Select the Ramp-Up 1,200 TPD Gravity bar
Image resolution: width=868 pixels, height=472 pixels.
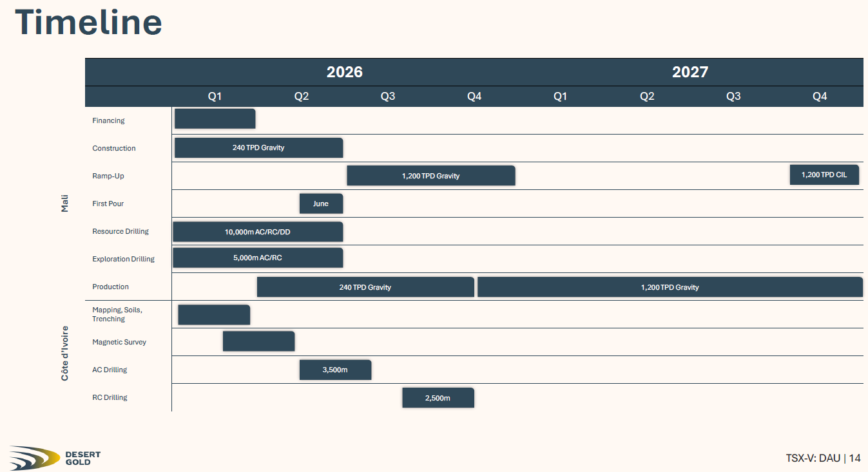point(430,176)
